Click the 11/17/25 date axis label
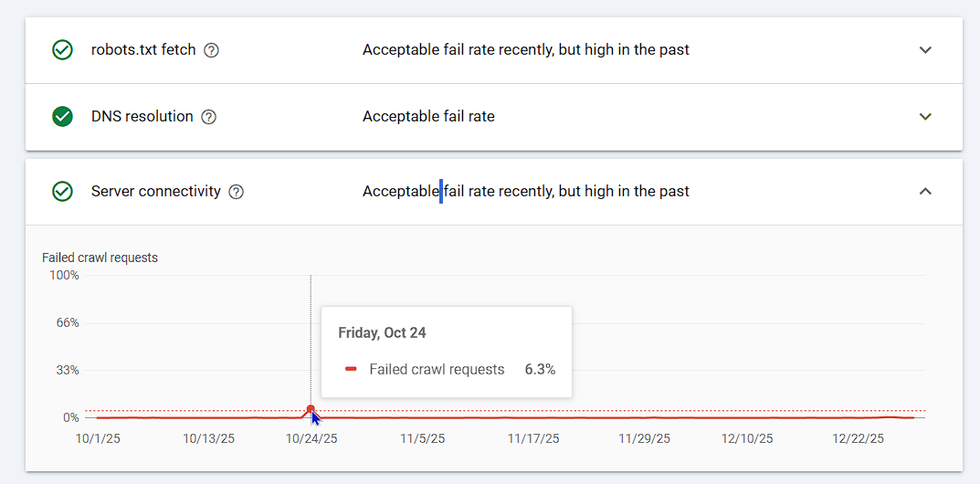This screenshot has width=980, height=484. 533,439
